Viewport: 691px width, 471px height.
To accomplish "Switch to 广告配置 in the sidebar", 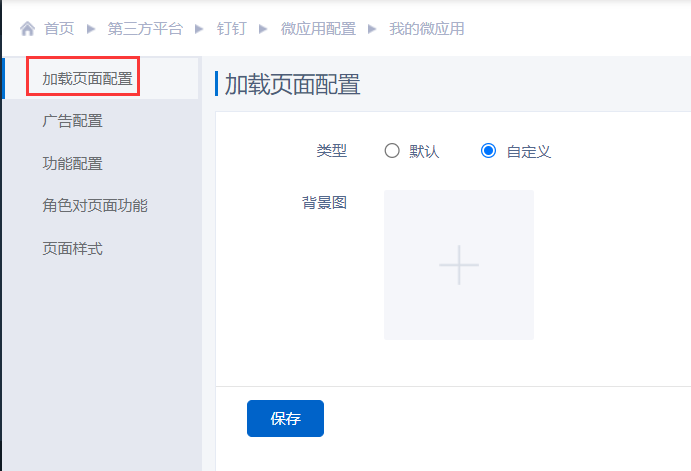I will pyautogui.click(x=72, y=121).
